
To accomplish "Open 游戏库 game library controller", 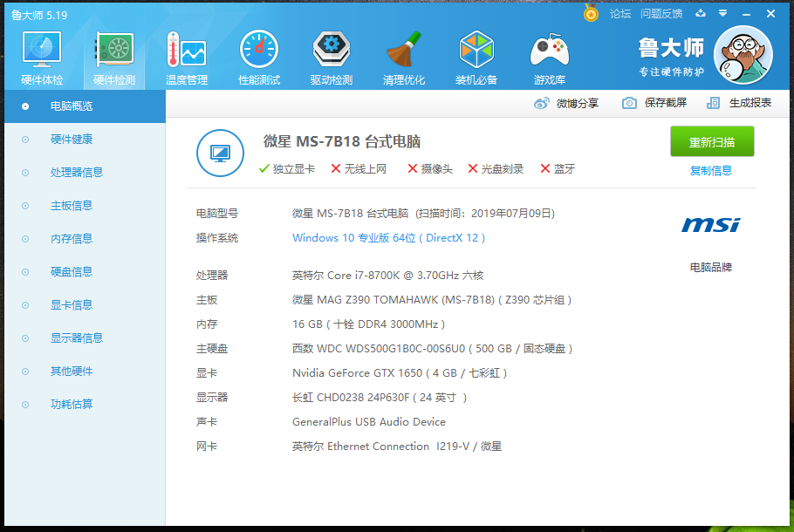I will 550,58.
